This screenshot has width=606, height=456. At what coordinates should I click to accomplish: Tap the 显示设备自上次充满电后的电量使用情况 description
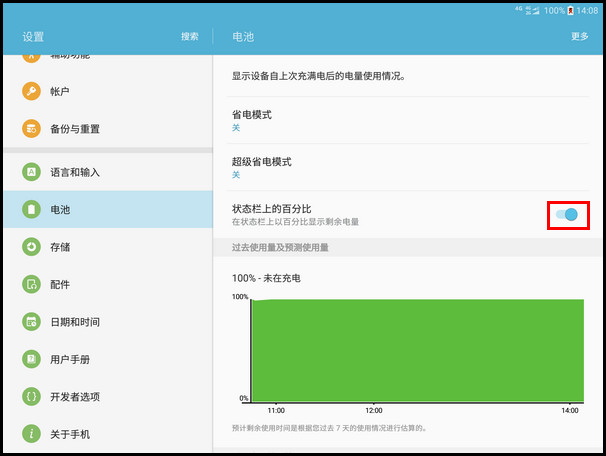[x=318, y=76]
